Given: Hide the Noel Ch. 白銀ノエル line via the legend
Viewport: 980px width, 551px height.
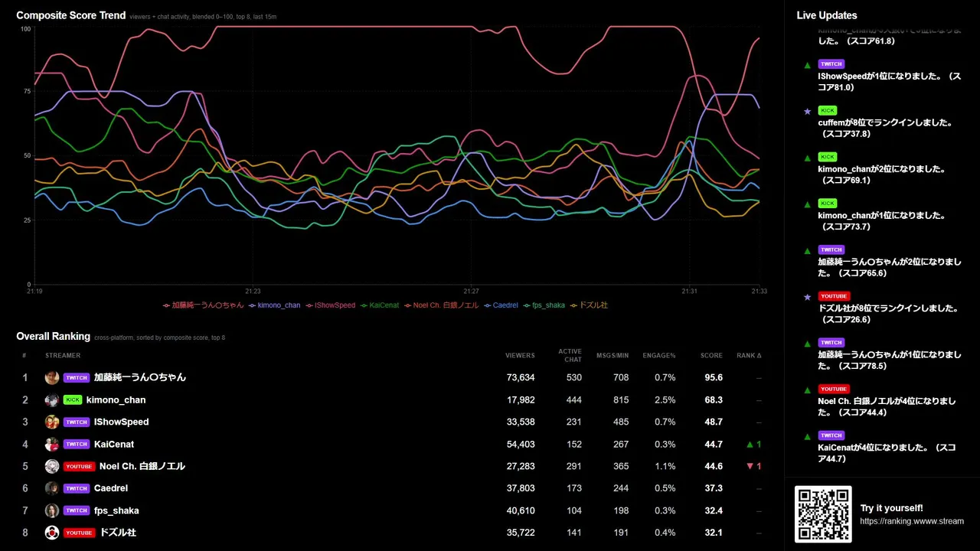Looking at the screenshot, I should [442, 305].
